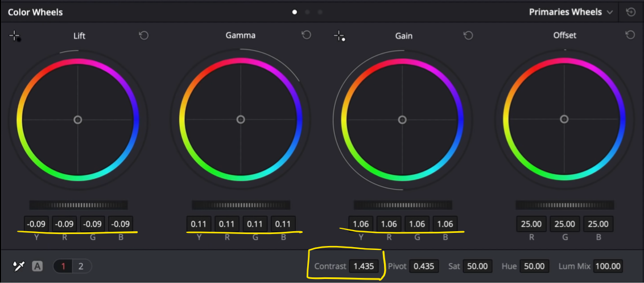Screen dimensions: 644x283
Task: Reset the Gain color wheel
Action: 468,35
